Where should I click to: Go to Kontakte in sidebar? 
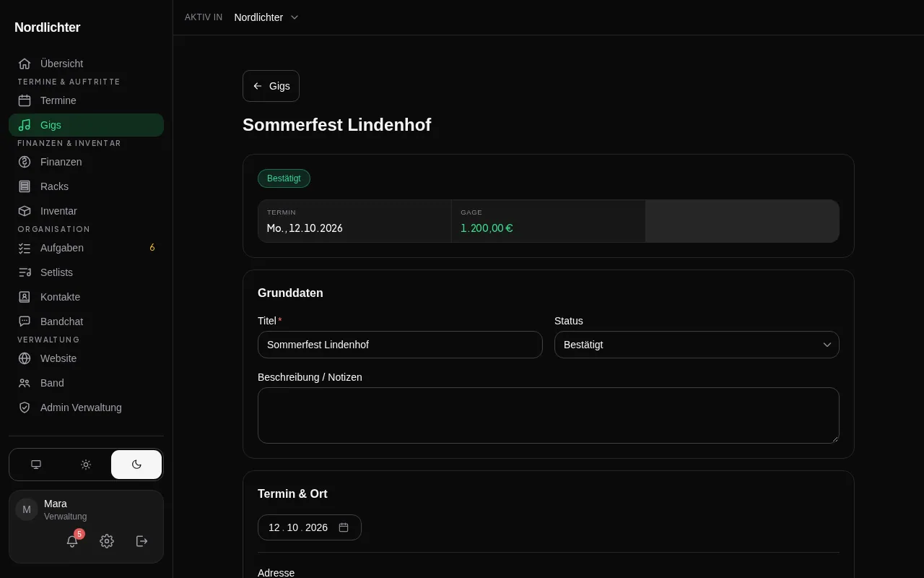87,297
